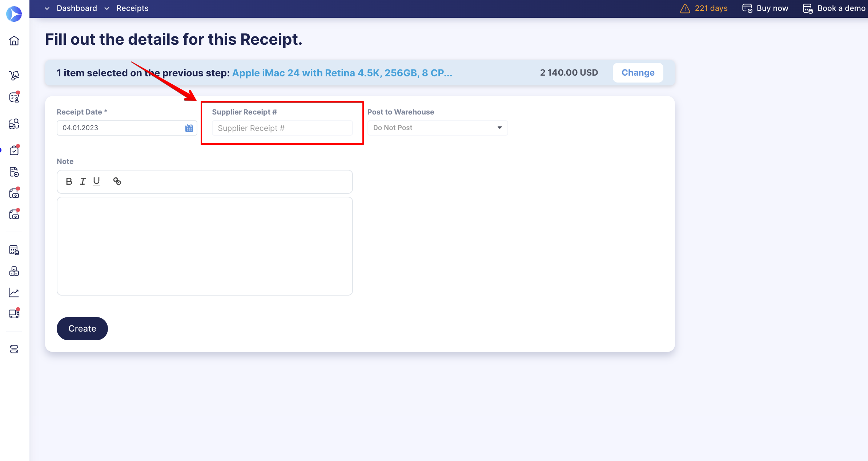Click the shopping cart sidebar icon

point(14,76)
